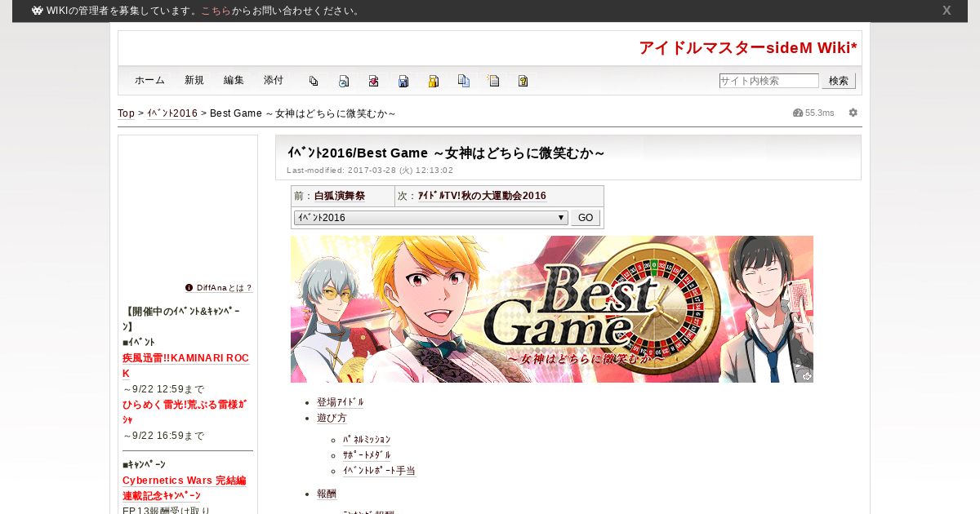Screen dimensions: 980x514
Task: Open the 編集 menu item
Action: (x=234, y=81)
